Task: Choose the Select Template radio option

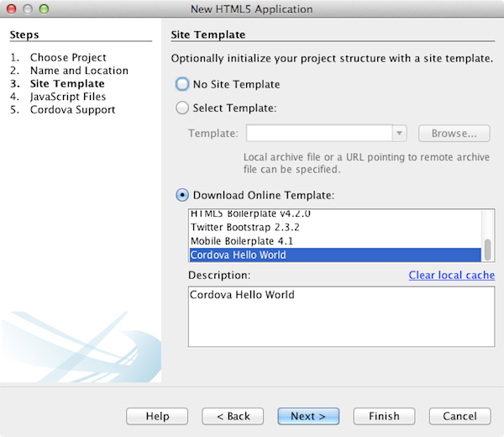Action: click(x=182, y=108)
